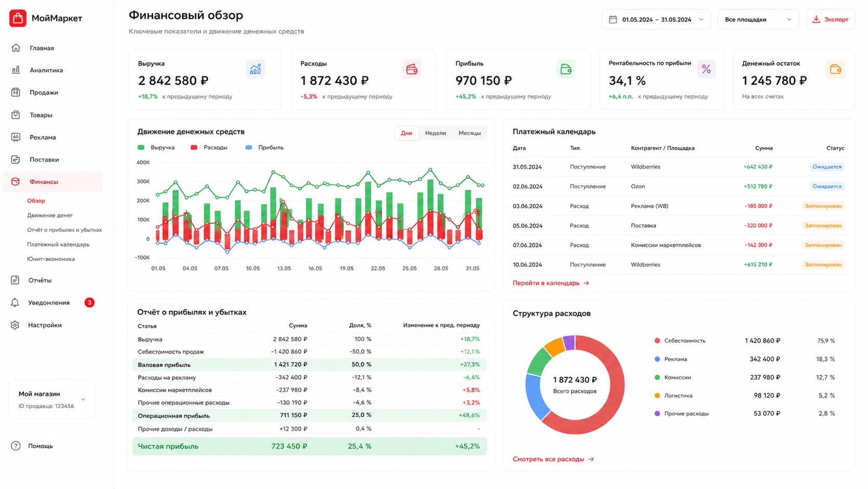Expand the Мой магазин store selector
868x489 pixels.
(x=52, y=399)
